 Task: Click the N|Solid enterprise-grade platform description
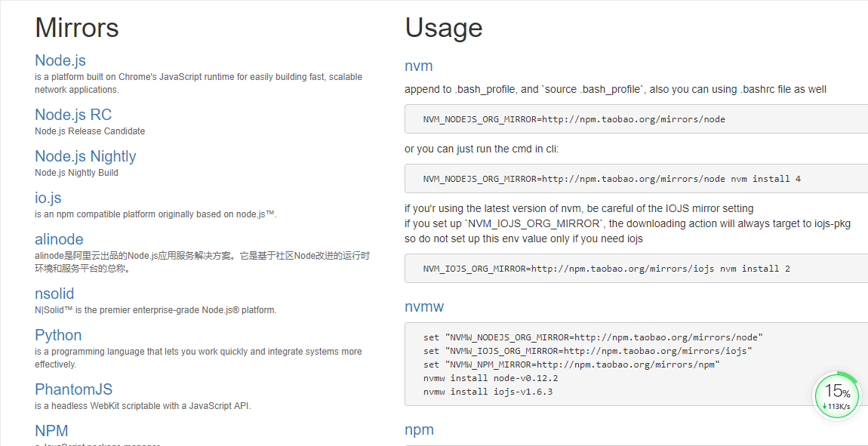(x=155, y=310)
